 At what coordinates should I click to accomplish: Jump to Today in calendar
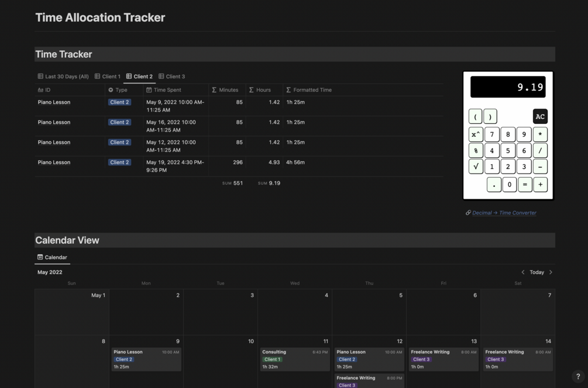[x=537, y=272]
